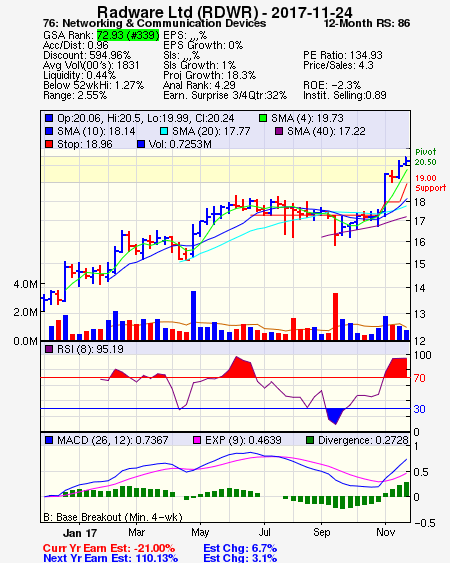450x563 pixels.
Task: Click the magenta EXP (9) legend swatch
Action: 197,440
